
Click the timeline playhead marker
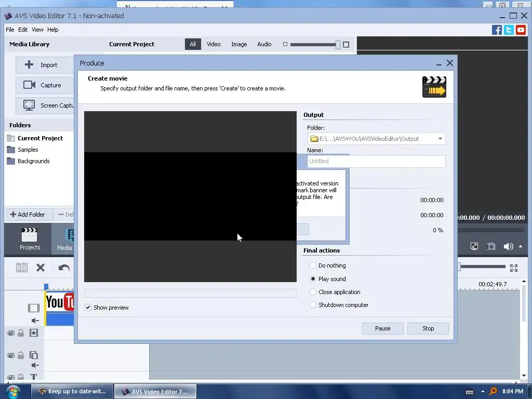pyautogui.click(x=46, y=287)
